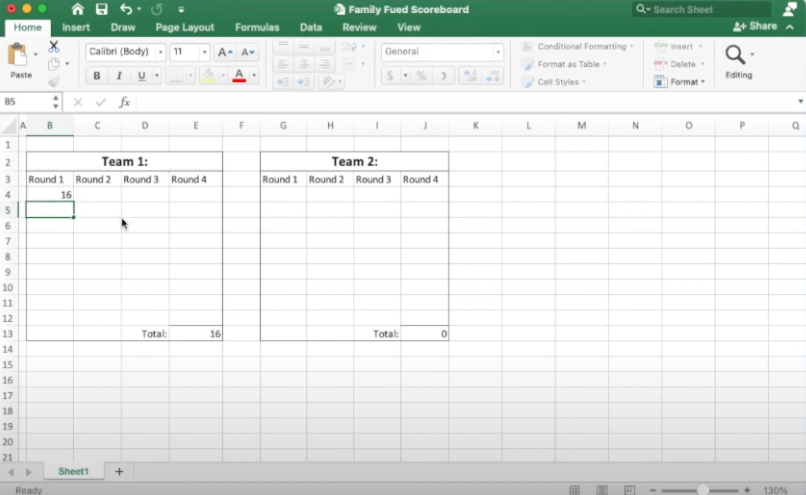
Task: Apply accounting currency format
Action: point(390,76)
